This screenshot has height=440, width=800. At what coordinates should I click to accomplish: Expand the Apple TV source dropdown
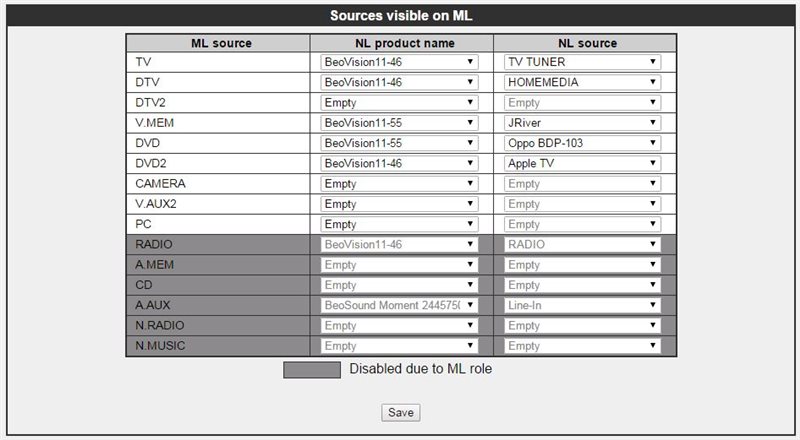583,163
